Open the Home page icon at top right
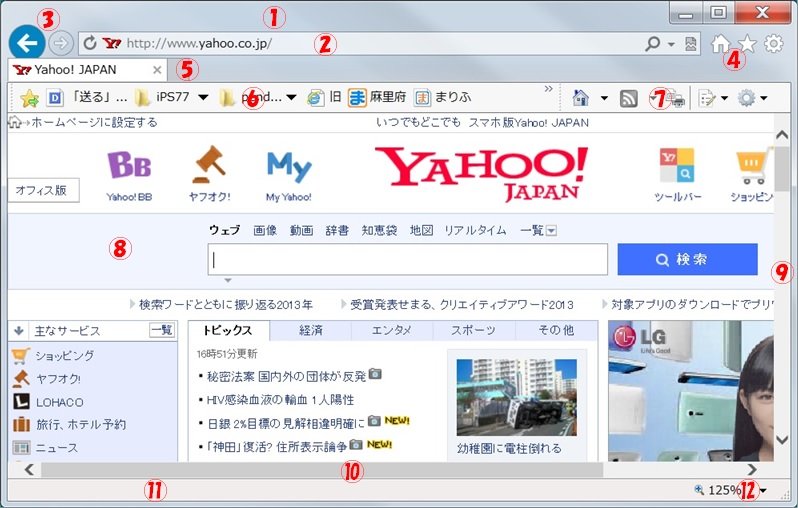The width and height of the screenshot is (798, 508). click(720, 44)
